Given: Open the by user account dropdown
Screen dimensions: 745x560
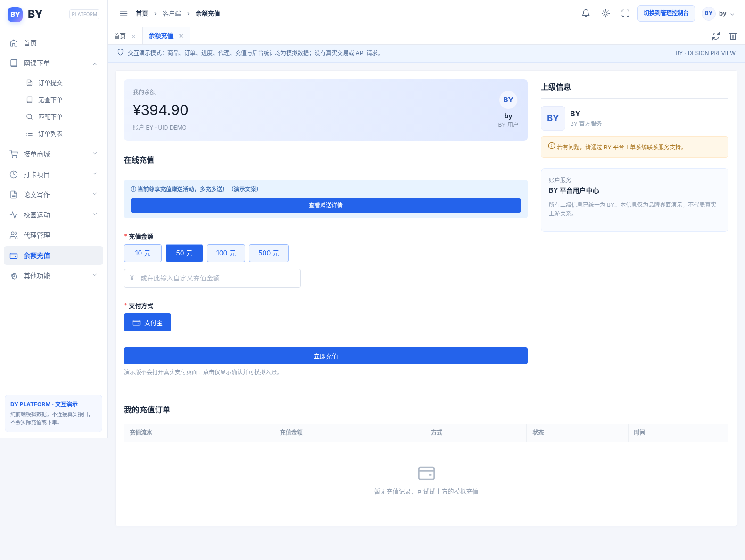Looking at the screenshot, I should 718,14.
